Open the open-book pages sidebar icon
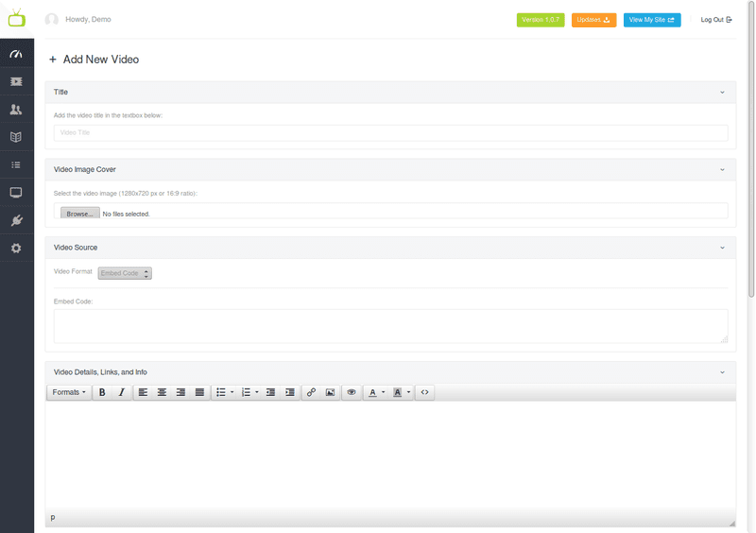 [16, 137]
